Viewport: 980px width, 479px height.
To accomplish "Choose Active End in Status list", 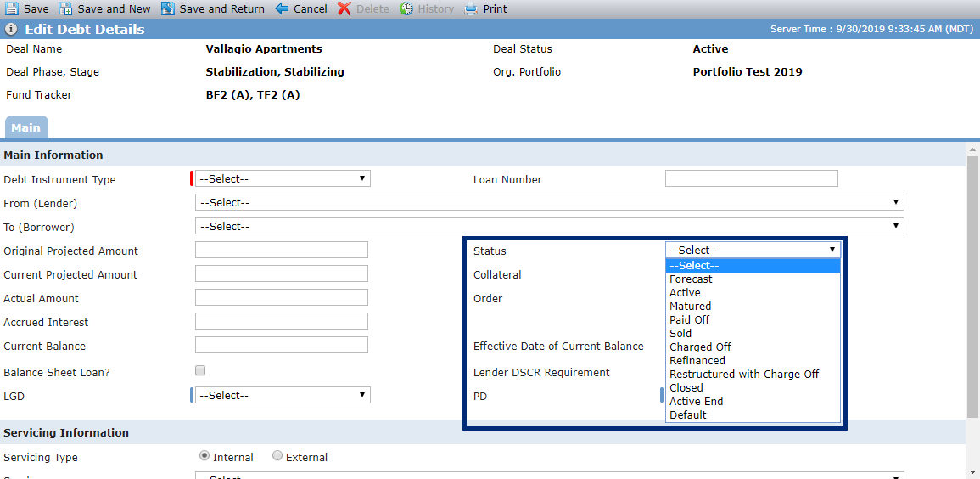I will coord(753,402).
